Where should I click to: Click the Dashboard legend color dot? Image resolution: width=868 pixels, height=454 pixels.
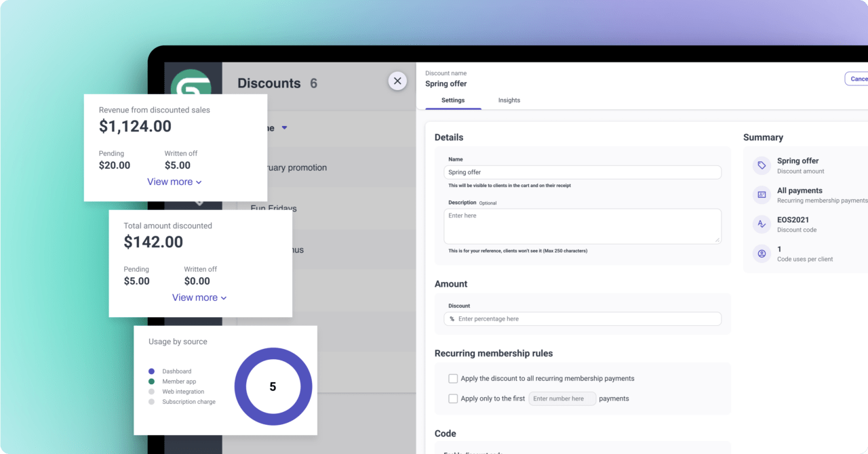click(151, 371)
